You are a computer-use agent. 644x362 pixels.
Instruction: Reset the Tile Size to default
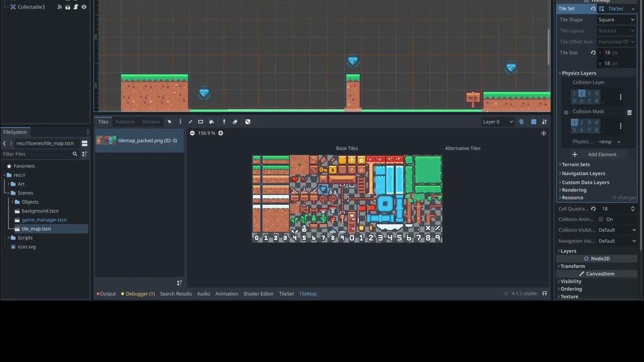(x=593, y=53)
